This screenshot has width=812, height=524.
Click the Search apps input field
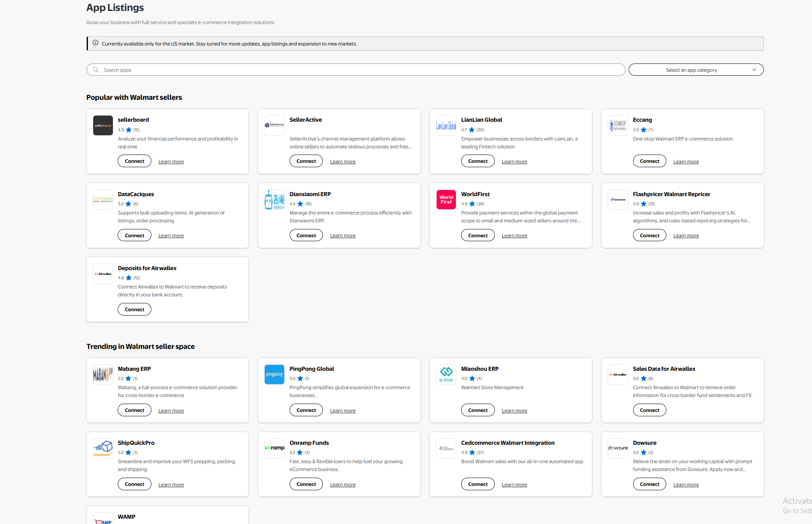[x=356, y=70]
